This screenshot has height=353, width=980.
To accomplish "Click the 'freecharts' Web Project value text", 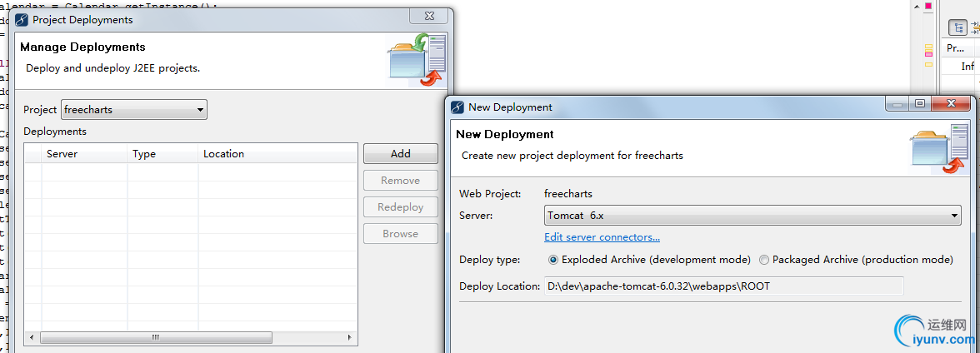I will click(x=568, y=194).
